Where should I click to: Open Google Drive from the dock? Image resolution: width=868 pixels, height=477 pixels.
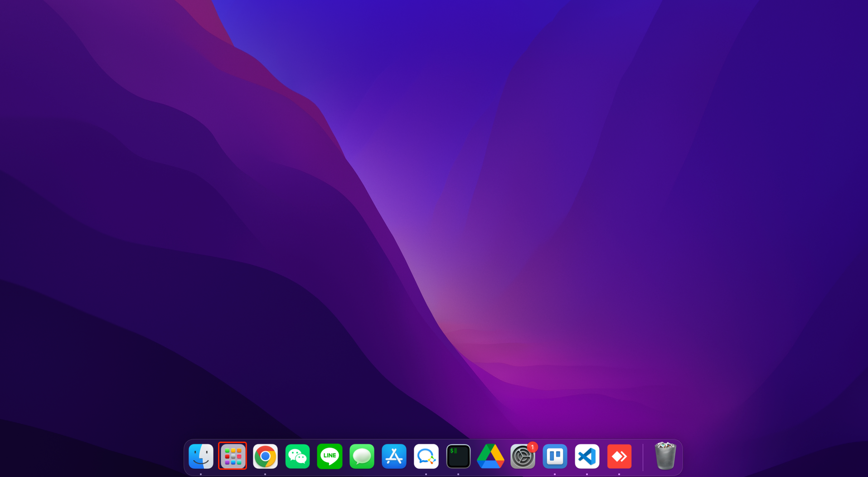point(490,456)
